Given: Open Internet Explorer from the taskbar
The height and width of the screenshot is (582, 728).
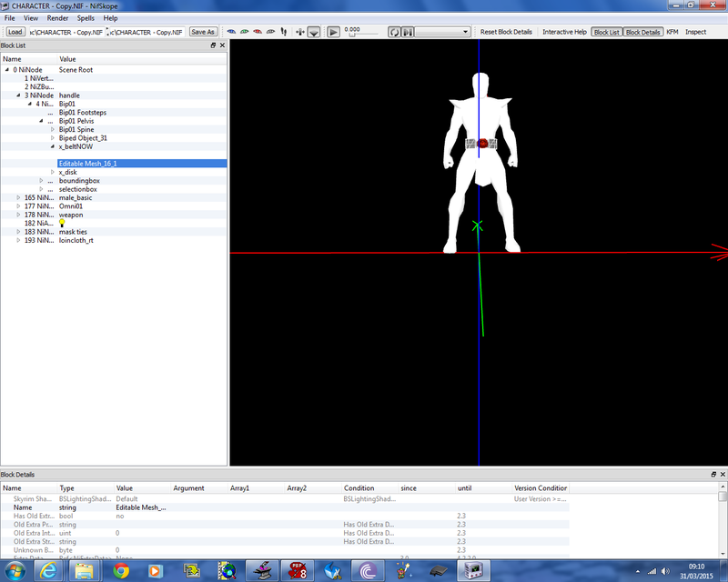Looking at the screenshot, I should 49,570.
